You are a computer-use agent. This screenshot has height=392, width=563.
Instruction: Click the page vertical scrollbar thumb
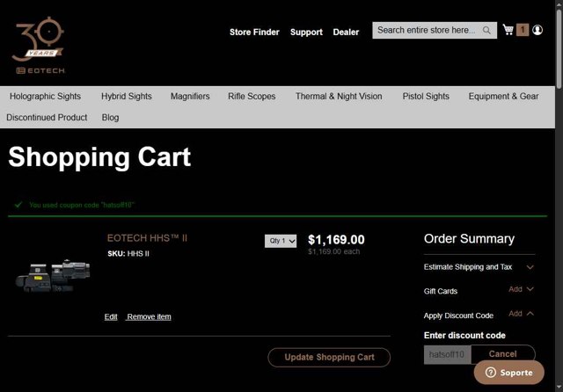(x=559, y=48)
